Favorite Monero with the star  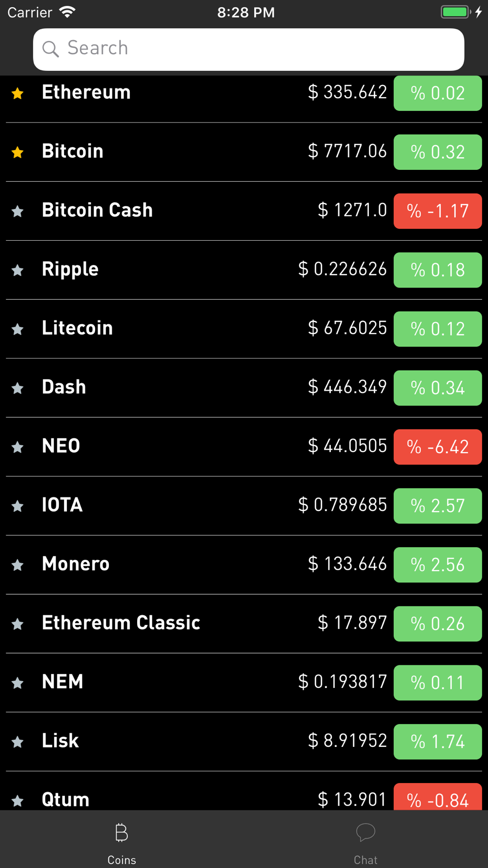(x=18, y=565)
